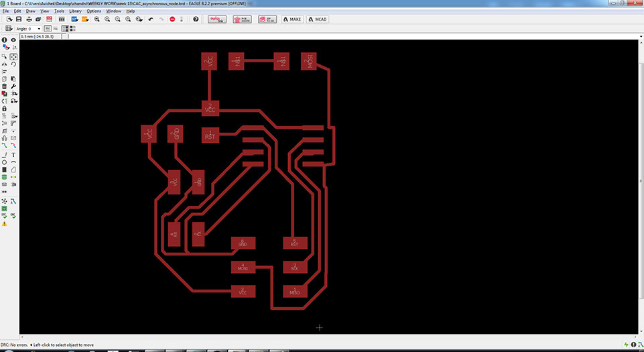644x352 pixels.
Task: Select the Ripup tool
Action: click(13, 145)
